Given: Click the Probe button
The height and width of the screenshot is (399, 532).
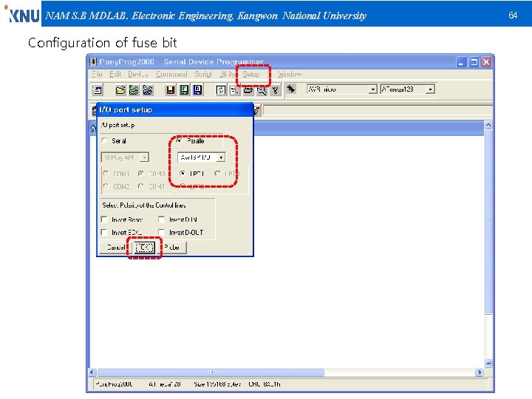Looking at the screenshot, I should tap(172, 247).
